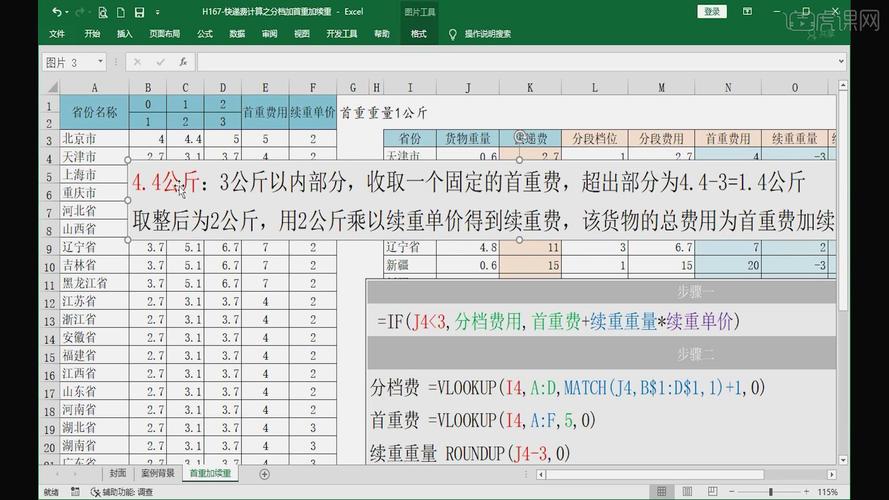Open the 审阅 ribbon tab
889x500 pixels.
click(269, 34)
